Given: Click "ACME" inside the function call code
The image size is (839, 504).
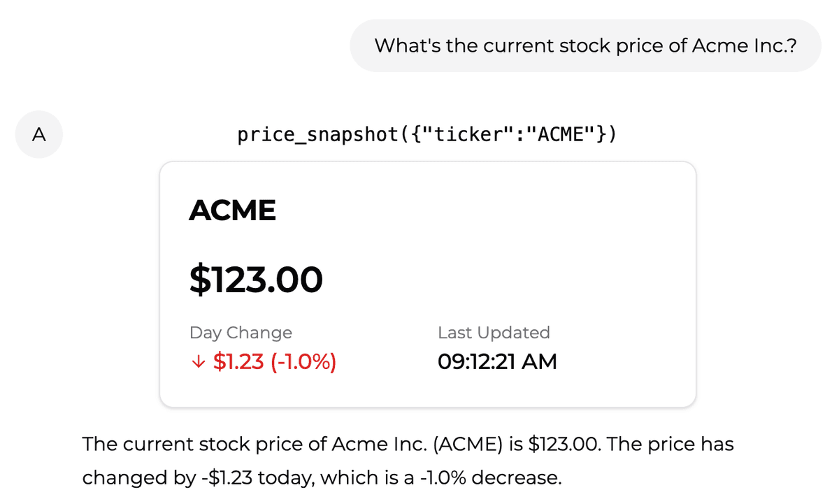Looking at the screenshot, I should pos(559,134).
